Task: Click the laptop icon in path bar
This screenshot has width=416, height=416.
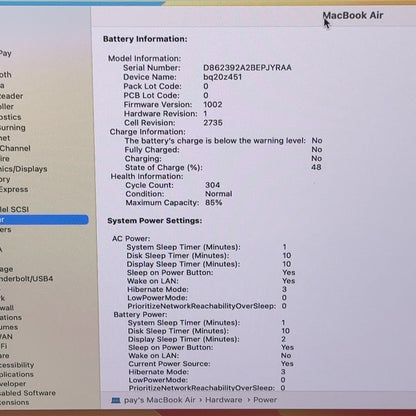Action: [116, 400]
